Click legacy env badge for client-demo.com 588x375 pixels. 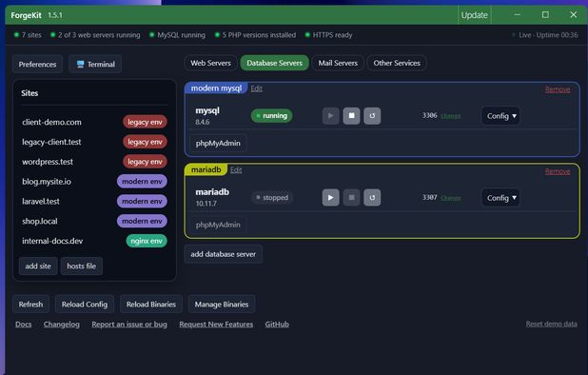click(x=145, y=122)
